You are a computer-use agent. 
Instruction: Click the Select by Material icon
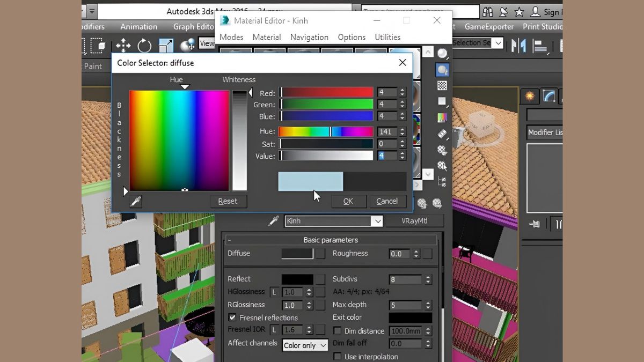[442, 166]
